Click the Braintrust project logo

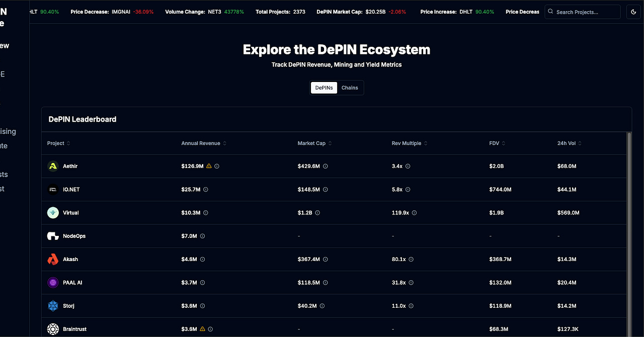point(53,329)
